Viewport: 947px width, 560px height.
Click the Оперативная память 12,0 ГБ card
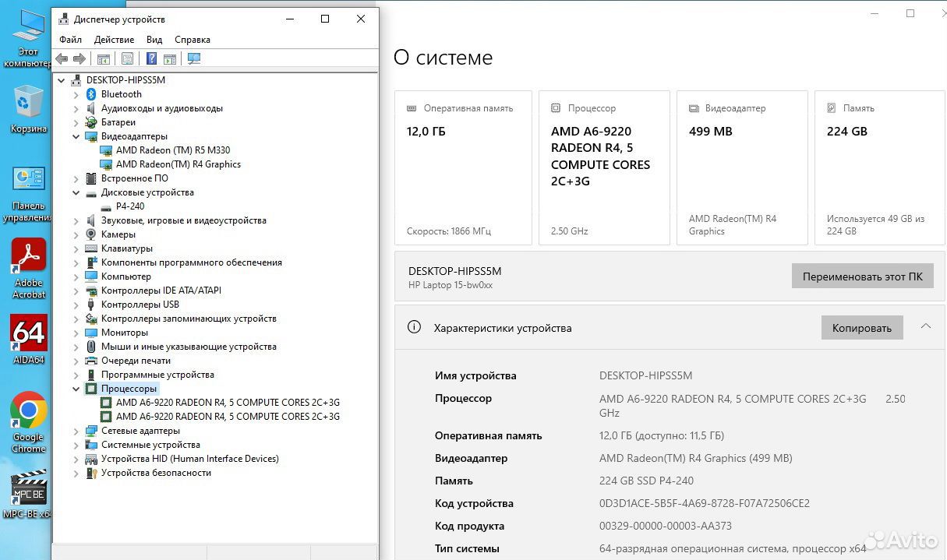(x=463, y=167)
